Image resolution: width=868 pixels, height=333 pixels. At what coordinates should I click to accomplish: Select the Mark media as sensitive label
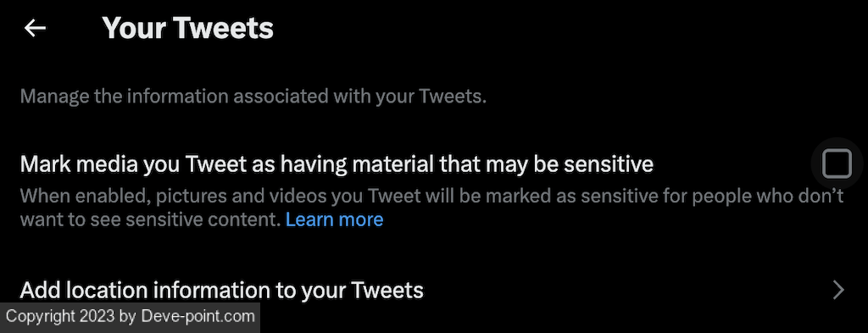(x=337, y=164)
